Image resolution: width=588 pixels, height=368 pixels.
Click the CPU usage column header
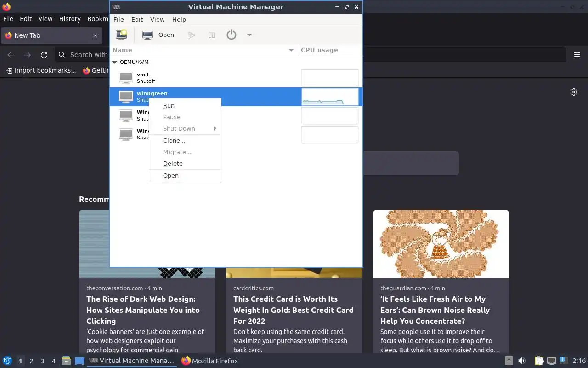330,50
